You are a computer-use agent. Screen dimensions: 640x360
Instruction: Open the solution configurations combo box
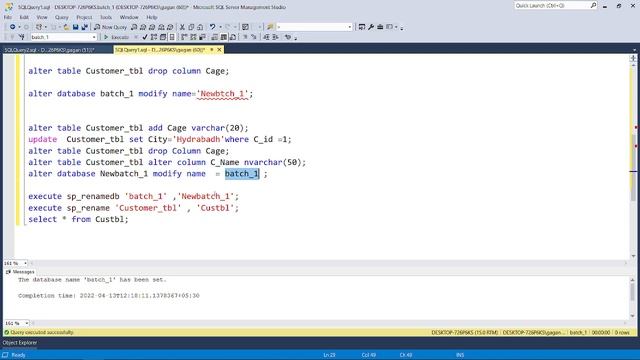tap(314, 27)
